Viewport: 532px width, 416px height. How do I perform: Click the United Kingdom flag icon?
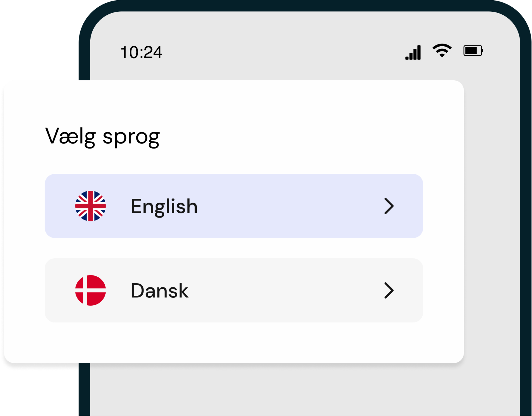click(90, 206)
